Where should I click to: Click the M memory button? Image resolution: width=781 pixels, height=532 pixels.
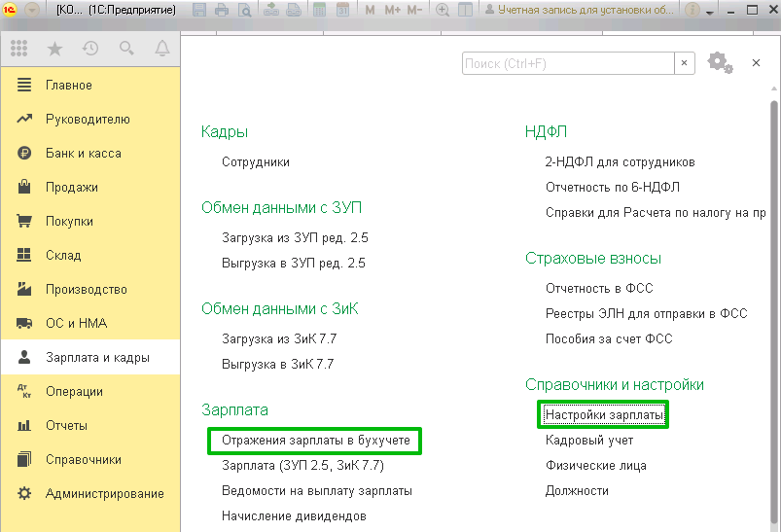pyautogui.click(x=370, y=10)
